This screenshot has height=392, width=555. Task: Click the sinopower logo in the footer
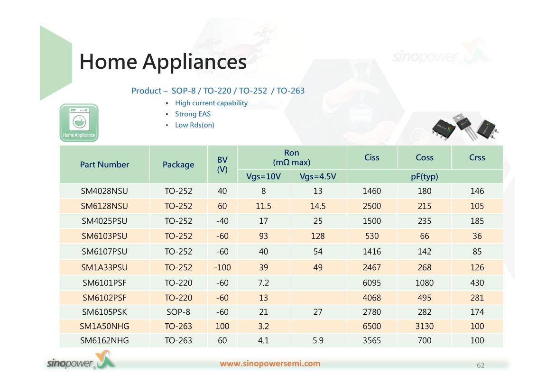(81, 361)
